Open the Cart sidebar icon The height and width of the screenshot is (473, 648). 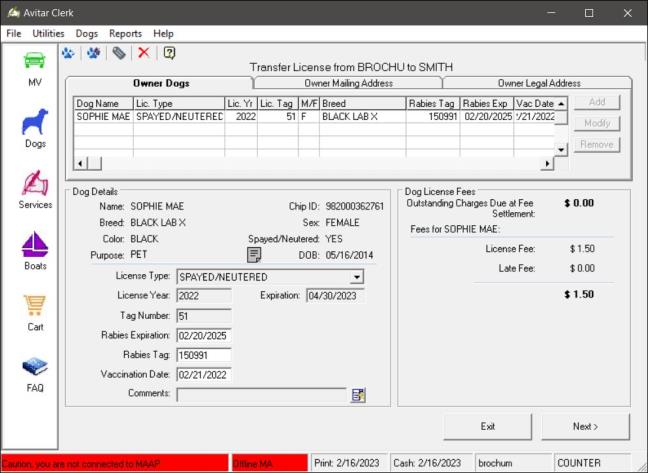coord(35,307)
